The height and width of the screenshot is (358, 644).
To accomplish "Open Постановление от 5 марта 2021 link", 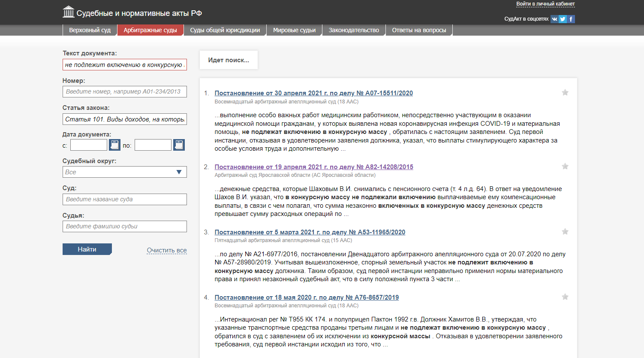I will point(310,232).
